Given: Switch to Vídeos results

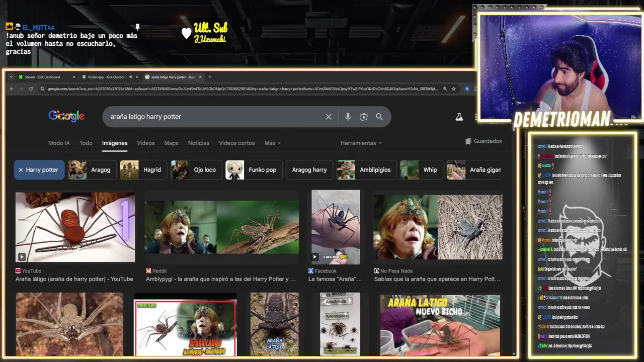Looking at the screenshot, I should [x=146, y=143].
